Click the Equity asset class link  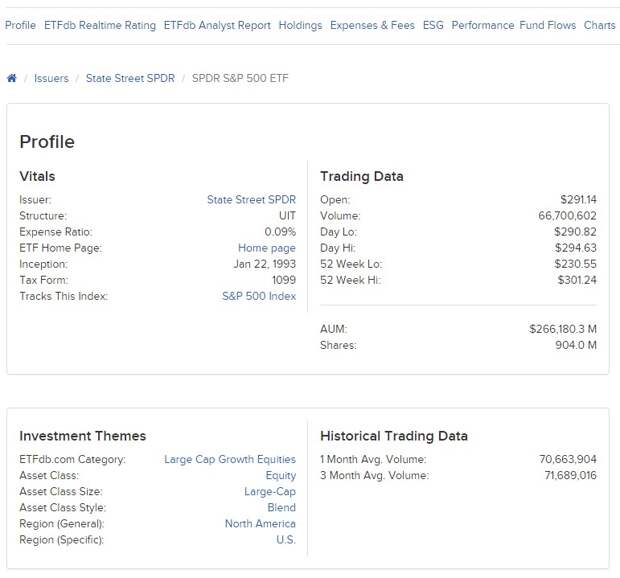click(x=281, y=475)
